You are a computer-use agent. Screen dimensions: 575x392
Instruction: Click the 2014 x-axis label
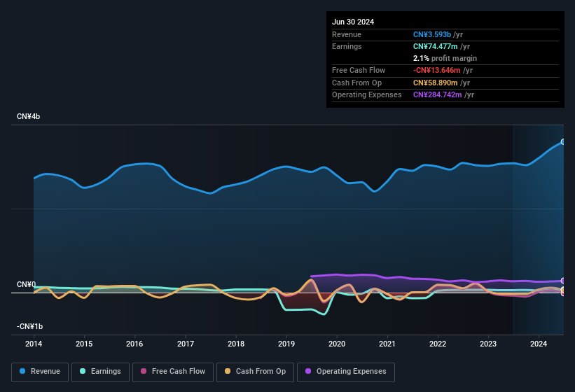pyautogui.click(x=34, y=344)
